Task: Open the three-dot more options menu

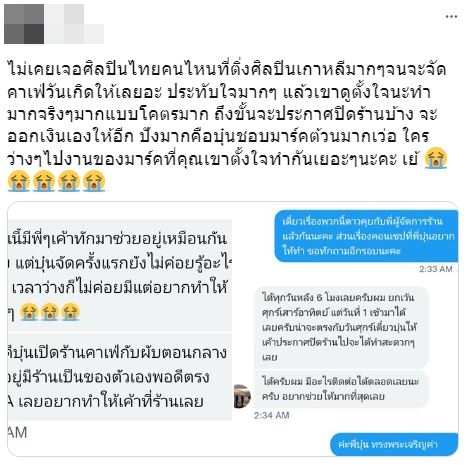Action: [451, 16]
